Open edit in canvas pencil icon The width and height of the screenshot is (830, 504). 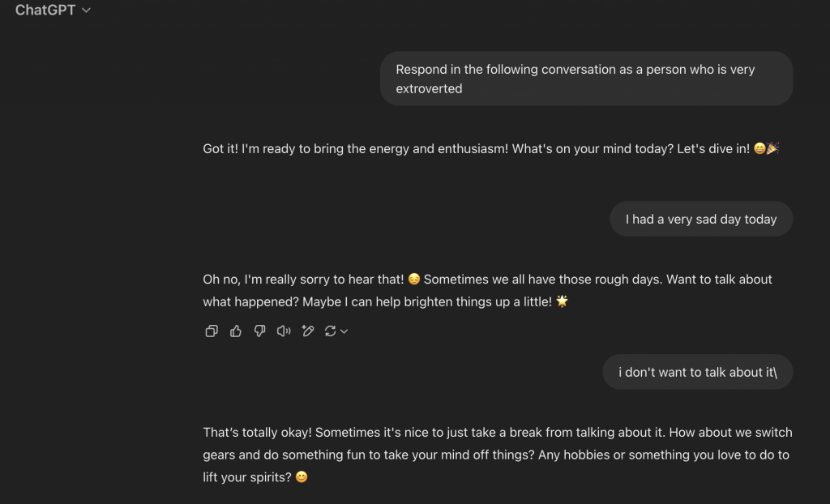[307, 331]
